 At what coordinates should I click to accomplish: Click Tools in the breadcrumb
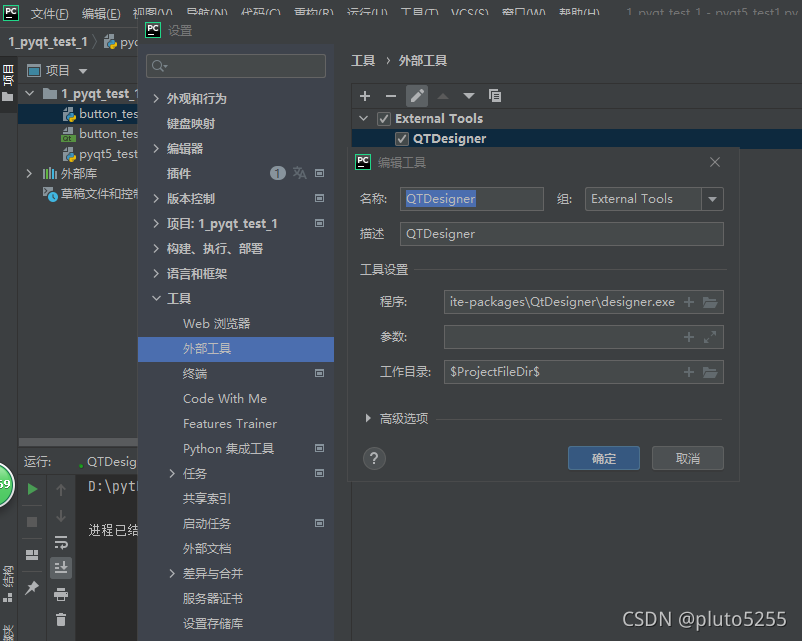tap(363, 61)
